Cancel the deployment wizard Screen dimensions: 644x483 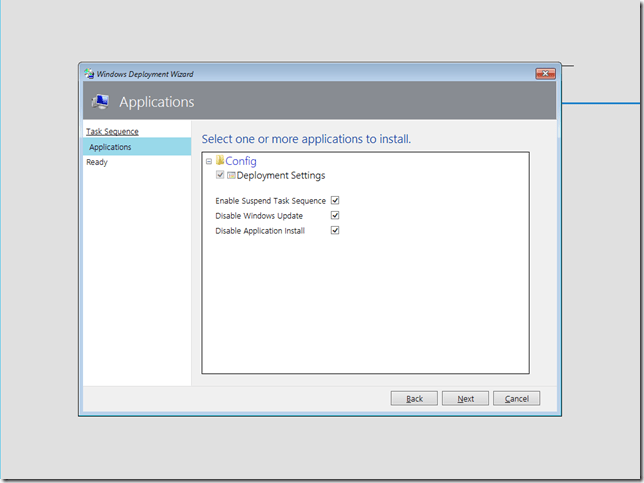coord(516,398)
